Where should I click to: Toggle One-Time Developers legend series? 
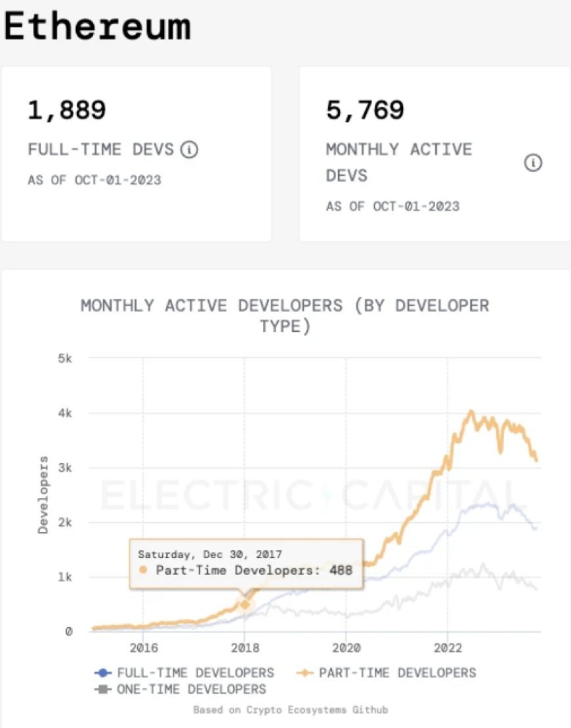[180, 689]
